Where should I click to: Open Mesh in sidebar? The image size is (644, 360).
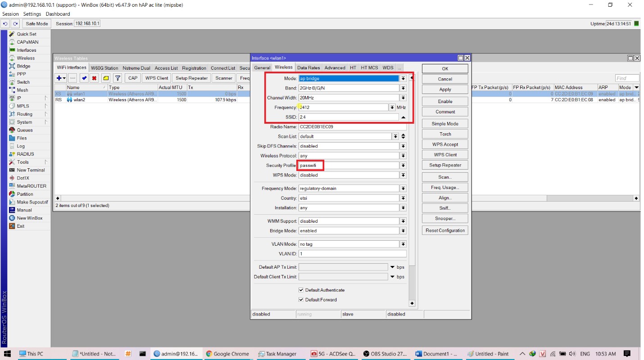tap(22, 90)
